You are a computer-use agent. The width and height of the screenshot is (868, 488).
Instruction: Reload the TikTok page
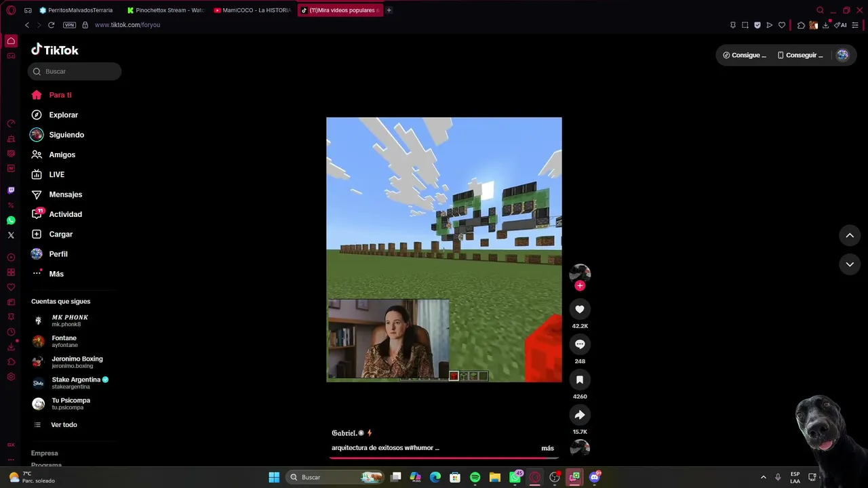pyautogui.click(x=51, y=25)
